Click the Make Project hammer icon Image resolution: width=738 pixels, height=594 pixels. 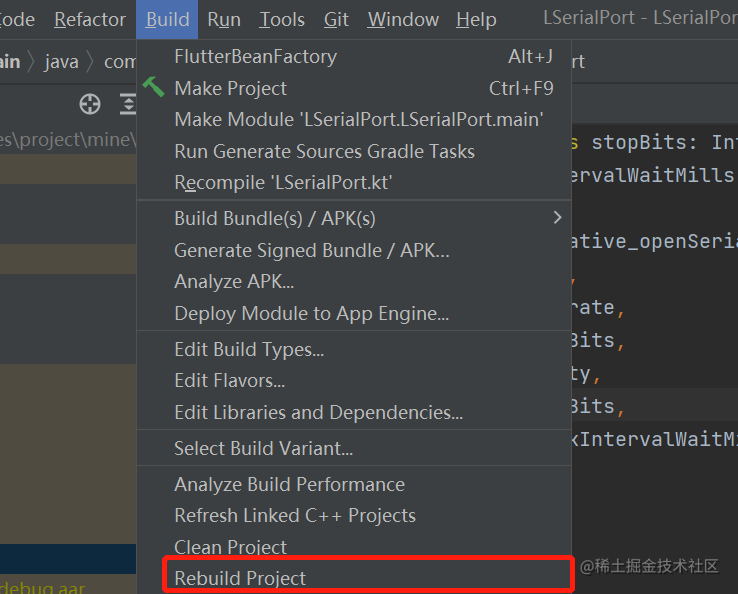153,88
